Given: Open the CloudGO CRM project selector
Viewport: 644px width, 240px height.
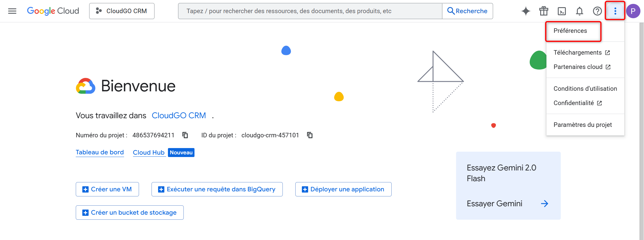Looking at the screenshot, I should tap(122, 11).
